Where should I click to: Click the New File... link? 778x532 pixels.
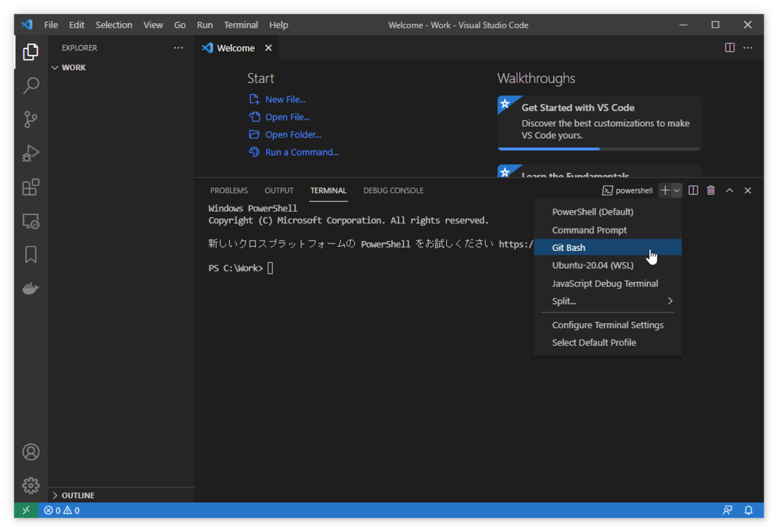coord(285,99)
